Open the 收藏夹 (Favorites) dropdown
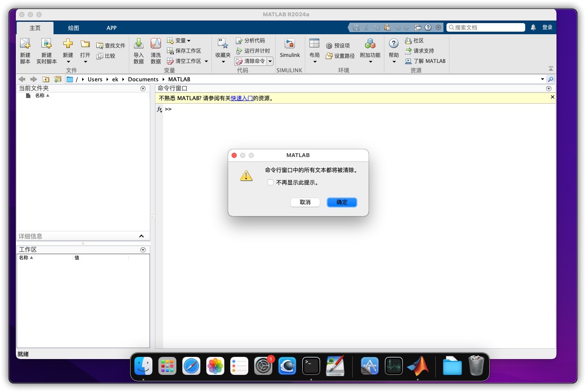Image resolution: width=586 pixels, height=392 pixels. click(223, 62)
